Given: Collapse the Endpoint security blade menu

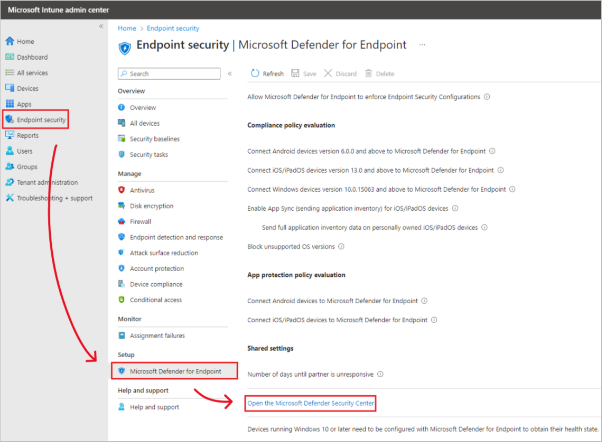Looking at the screenshot, I should (229, 73).
